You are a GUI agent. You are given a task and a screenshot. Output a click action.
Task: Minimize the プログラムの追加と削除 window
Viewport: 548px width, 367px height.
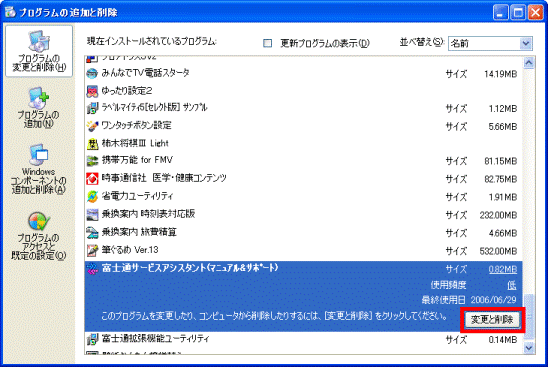pyautogui.click(x=500, y=13)
